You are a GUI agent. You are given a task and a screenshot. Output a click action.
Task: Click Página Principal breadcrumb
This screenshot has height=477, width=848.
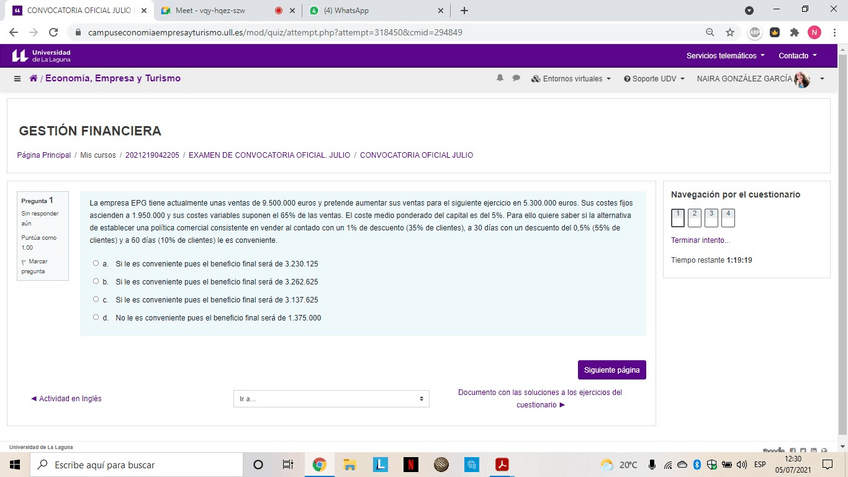tap(44, 155)
